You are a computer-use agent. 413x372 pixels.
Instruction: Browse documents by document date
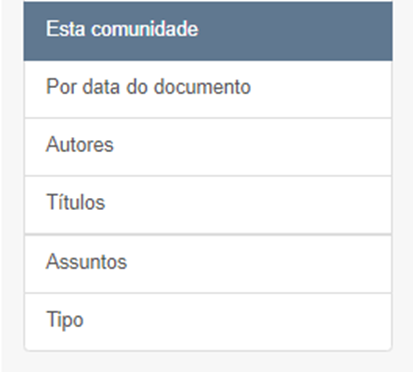tap(208, 89)
